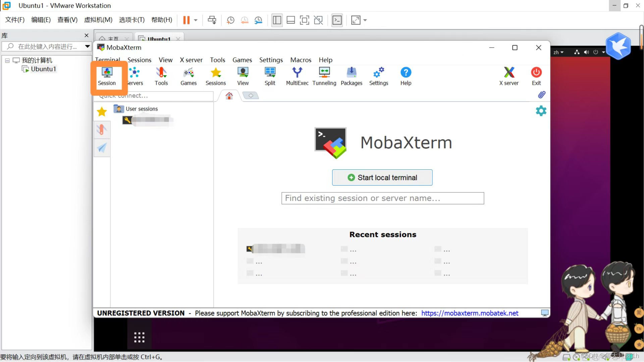Click Find existing session input field
This screenshot has width=644, height=362.
click(382, 198)
